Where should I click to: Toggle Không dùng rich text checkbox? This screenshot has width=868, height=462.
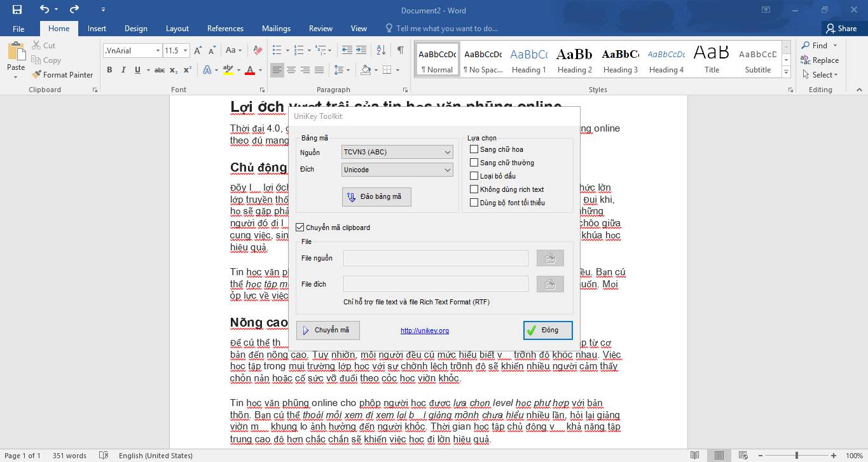tap(474, 189)
